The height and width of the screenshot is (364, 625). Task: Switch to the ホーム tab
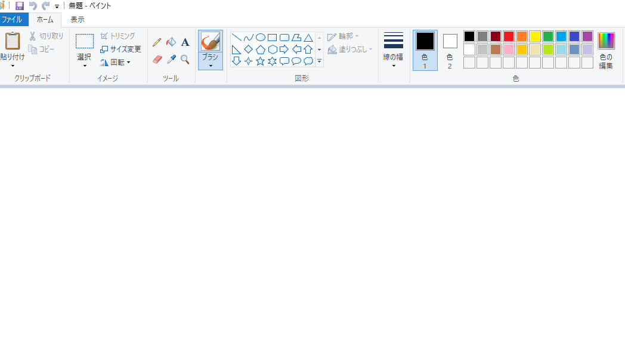(x=45, y=20)
